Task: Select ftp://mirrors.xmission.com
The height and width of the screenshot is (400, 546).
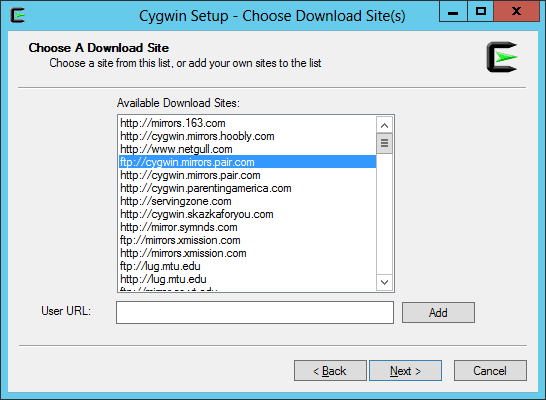Action: point(247,240)
